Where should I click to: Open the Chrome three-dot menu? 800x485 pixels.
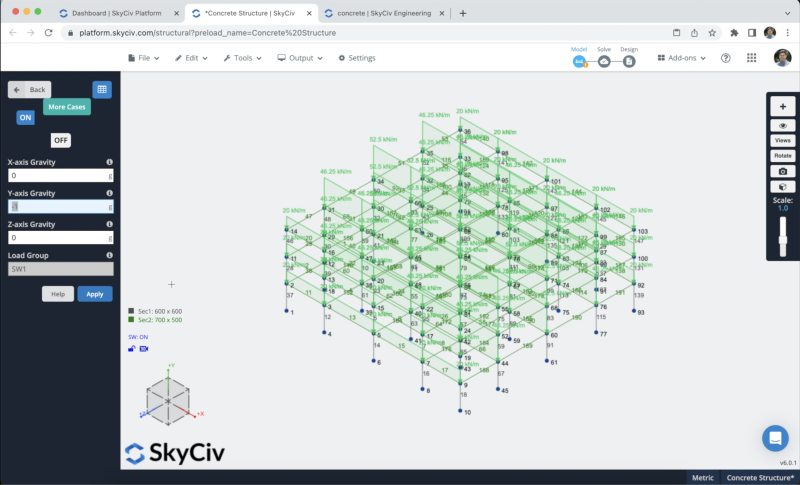pyautogui.click(x=787, y=33)
